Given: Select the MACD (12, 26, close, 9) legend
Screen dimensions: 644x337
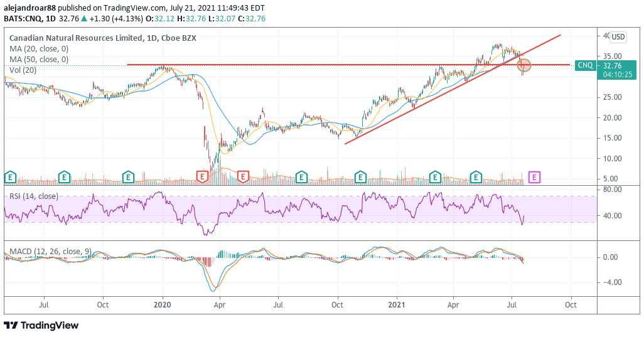Looking at the screenshot, I should pos(50,251).
